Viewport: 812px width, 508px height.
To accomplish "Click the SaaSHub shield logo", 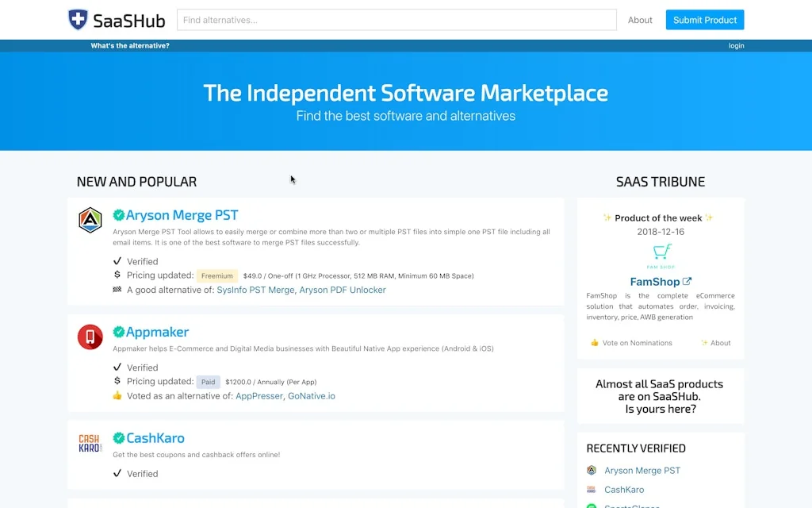I will pyautogui.click(x=78, y=19).
